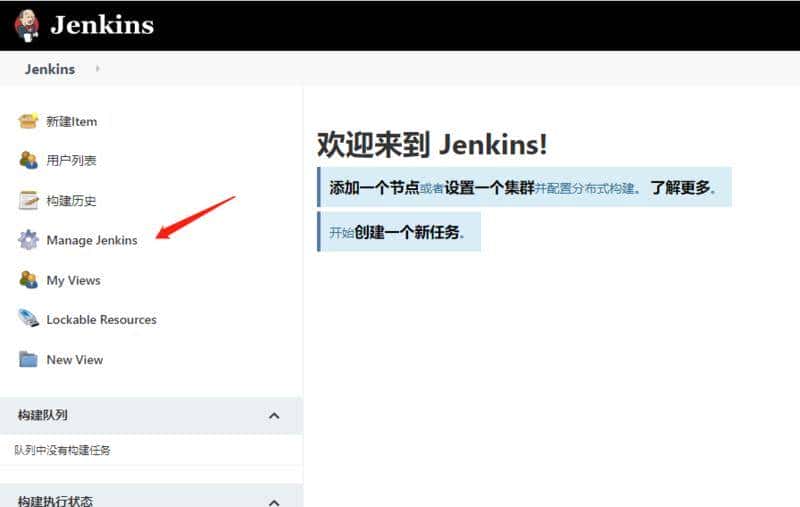Open the My Views link
The height and width of the screenshot is (507, 800).
(x=73, y=280)
